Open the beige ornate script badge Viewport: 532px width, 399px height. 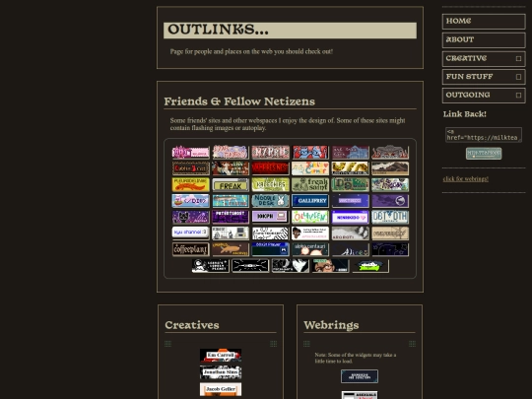tap(390, 233)
